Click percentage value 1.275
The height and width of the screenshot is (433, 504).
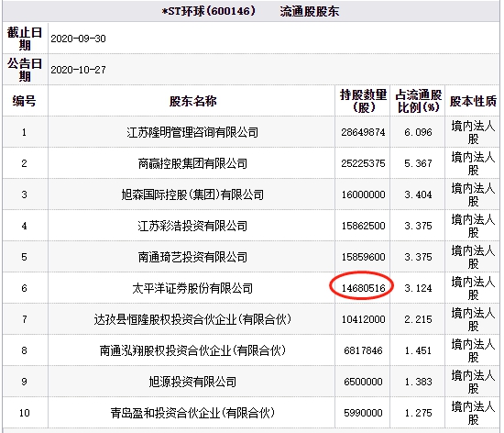pos(418,413)
